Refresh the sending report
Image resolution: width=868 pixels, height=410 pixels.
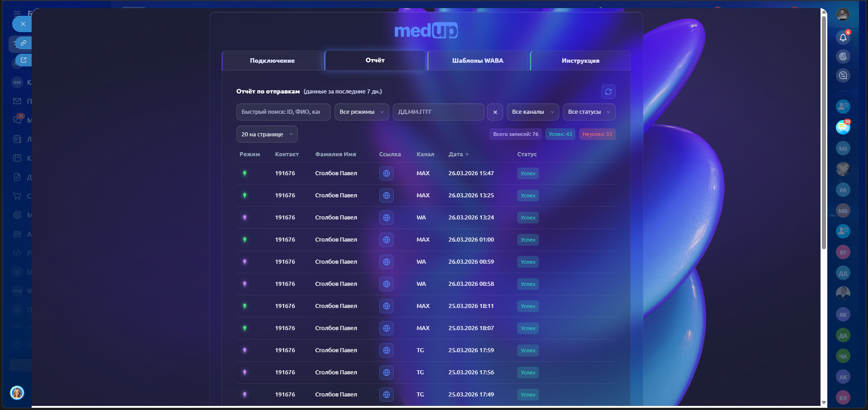tap(609, 92)
